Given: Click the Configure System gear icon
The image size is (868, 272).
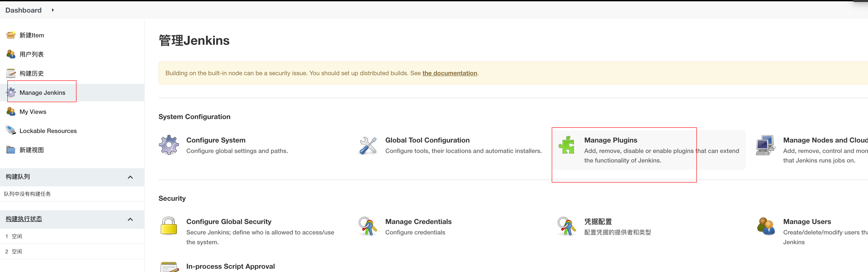Looking at the screenshot, I should [169, 145].
